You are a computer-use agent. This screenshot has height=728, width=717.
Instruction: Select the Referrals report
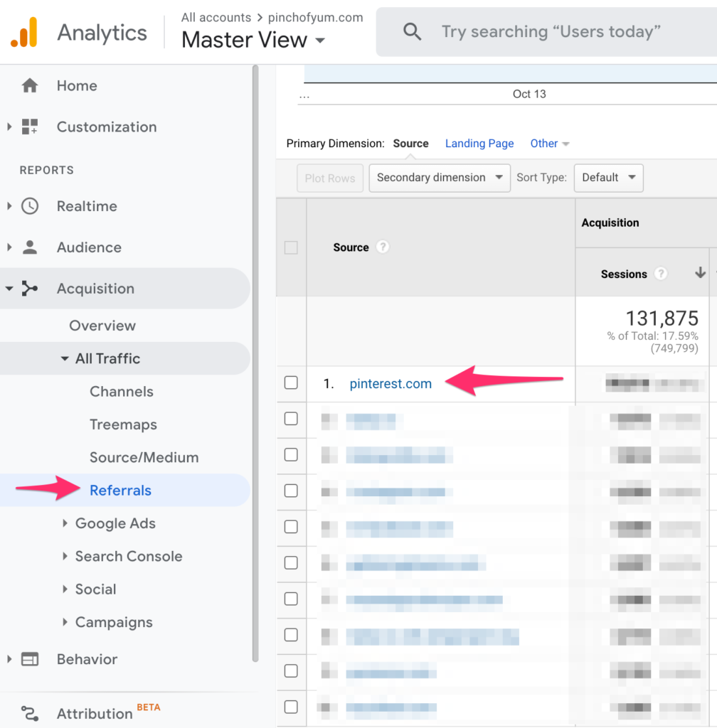120,491
